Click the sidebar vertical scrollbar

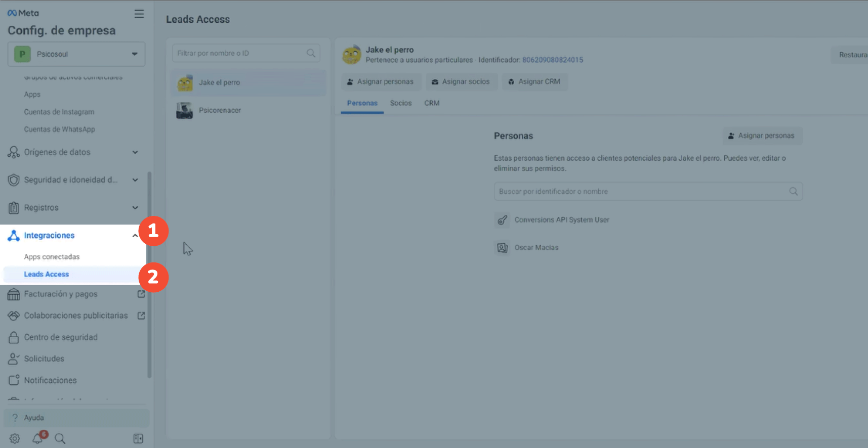tap(149, 275)
